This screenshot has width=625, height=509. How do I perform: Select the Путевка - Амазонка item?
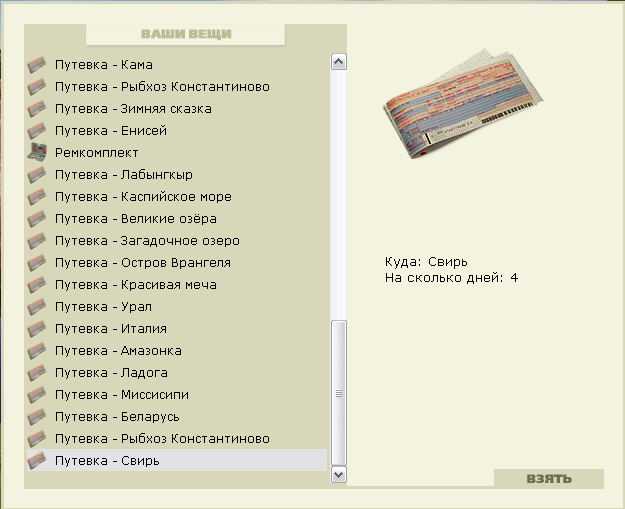(x=177, y=350)
